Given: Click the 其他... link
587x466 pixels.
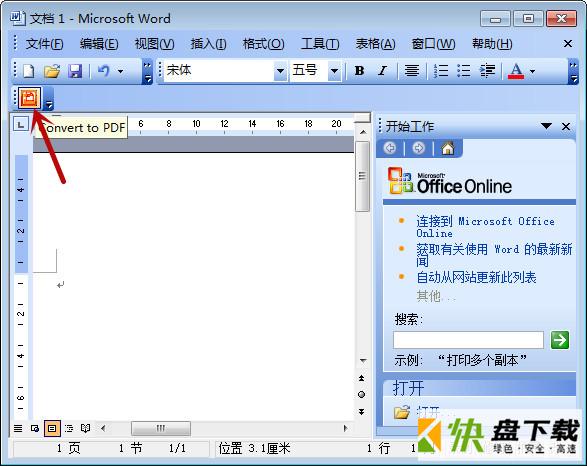Looking at the screenshot, I should [x=436, y=296].
